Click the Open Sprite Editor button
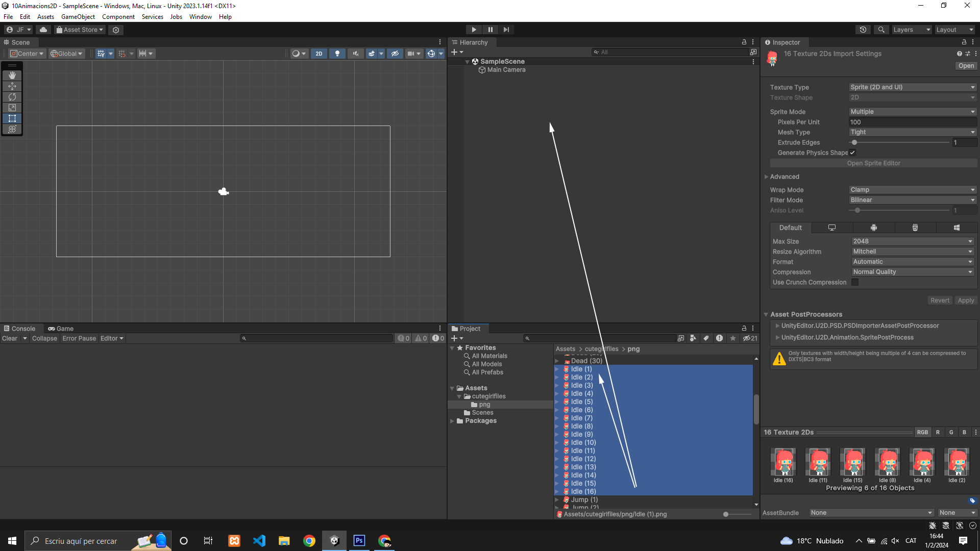Image resolution: width=980 pixels, height=551 pixels. click(x=873, y=163)
